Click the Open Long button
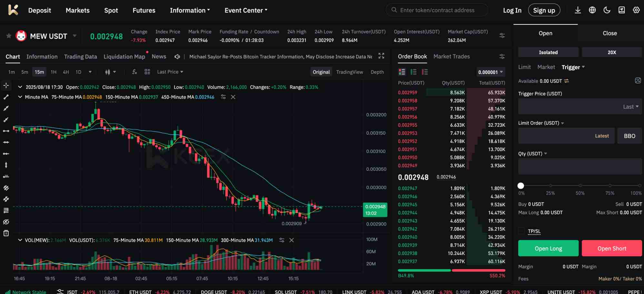The image size is (644, 294). point(548,248)
